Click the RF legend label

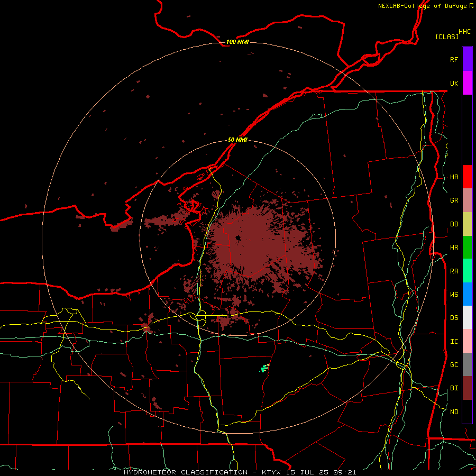point(454,59)
